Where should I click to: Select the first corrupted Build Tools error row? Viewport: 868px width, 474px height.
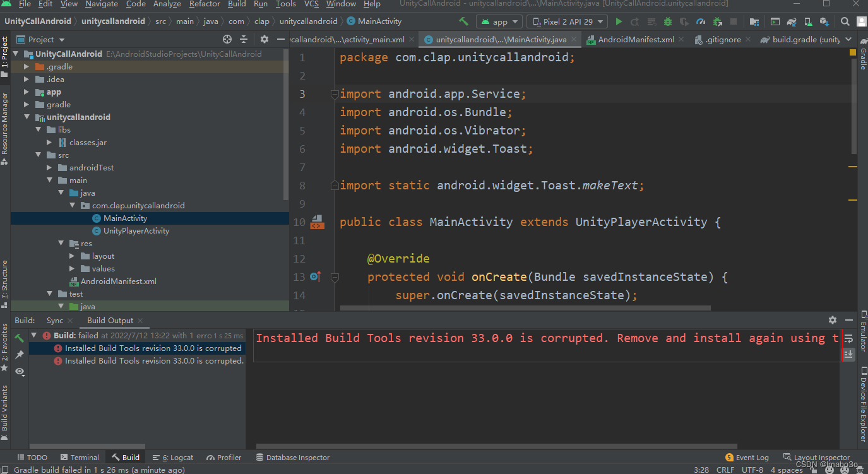click(136, 348)
